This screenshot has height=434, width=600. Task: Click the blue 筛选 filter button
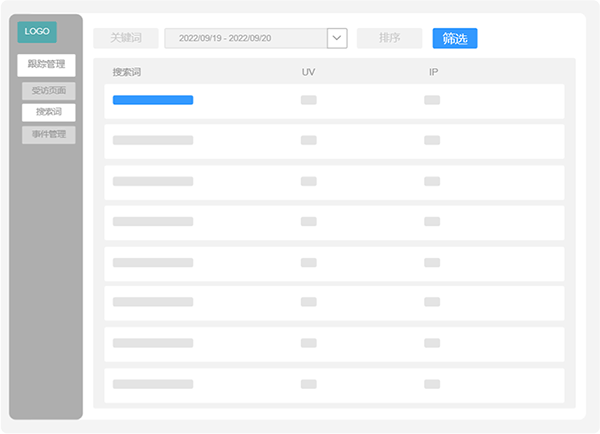454,38
